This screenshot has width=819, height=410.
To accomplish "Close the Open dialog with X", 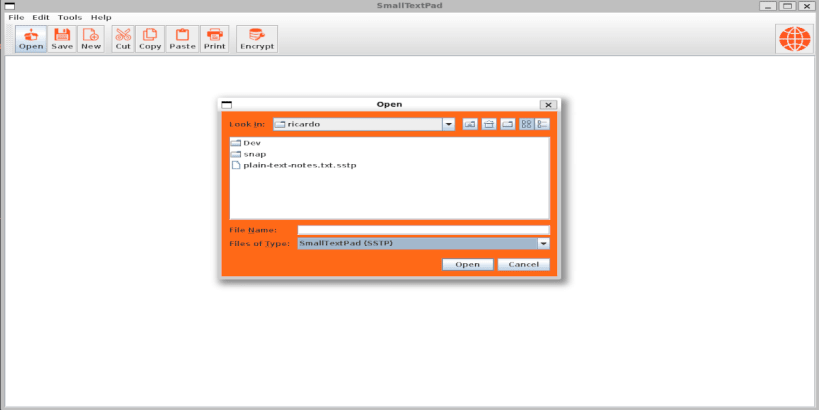I will tap(548, 104).
